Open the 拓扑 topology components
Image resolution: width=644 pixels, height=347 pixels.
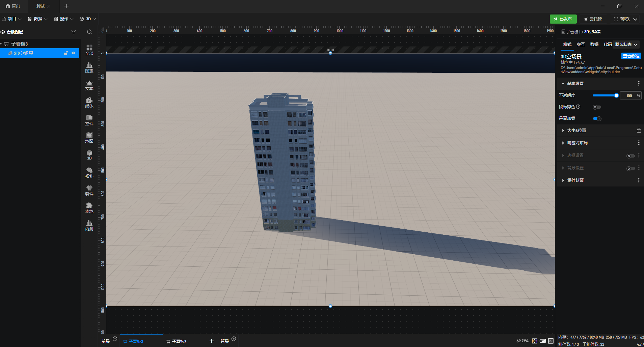click(x=89, y=173)
